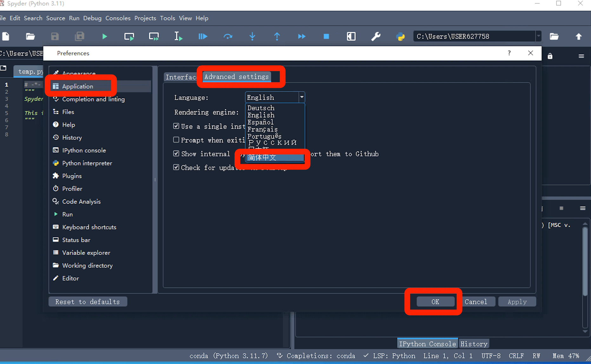Toggle the 'Use a single instance' checkbox
Image resolution: width=591 pixels, height=364 pixels.
pos(176,126)
